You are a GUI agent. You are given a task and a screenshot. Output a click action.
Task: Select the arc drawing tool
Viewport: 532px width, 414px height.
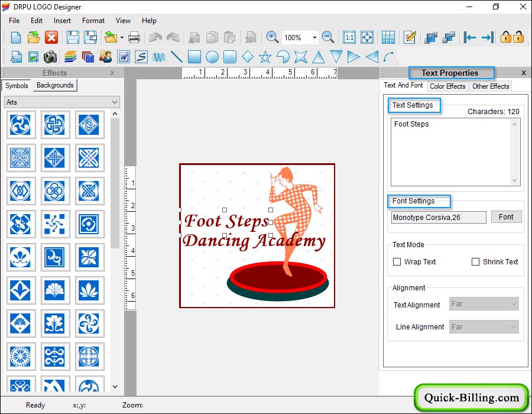pyautogui.click(x=389, y=57)
